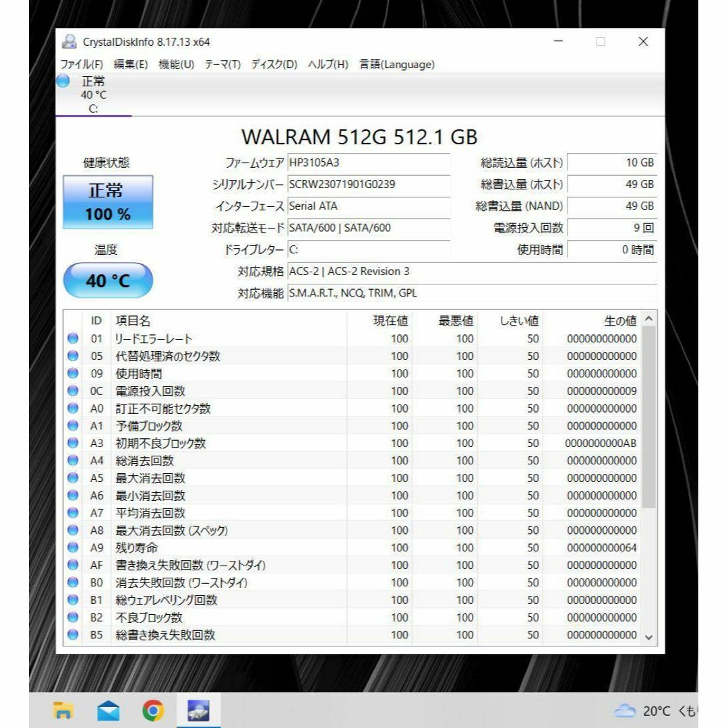Open the ディスク(D) menu
The image size is (728, 728).
(x=274, y=64)
